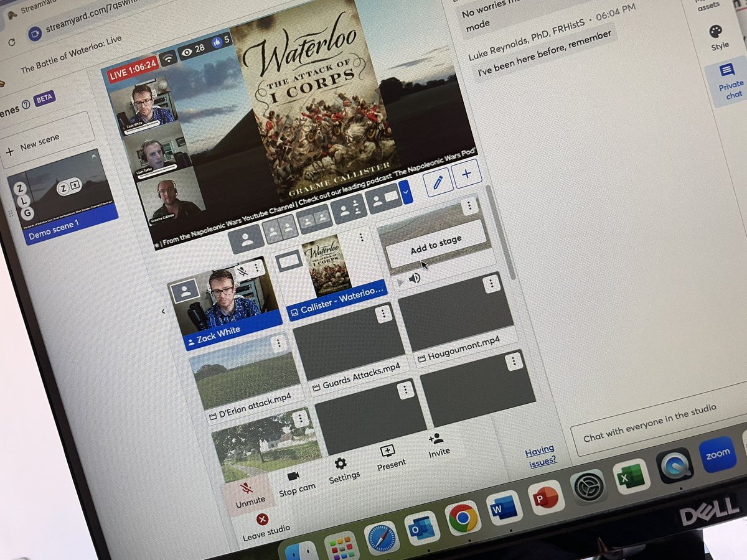Click solo-layout icon on Zack White thumbnail
Image resolution: width=747 pixels, height=560 pixels.
[x=185, y=291]
